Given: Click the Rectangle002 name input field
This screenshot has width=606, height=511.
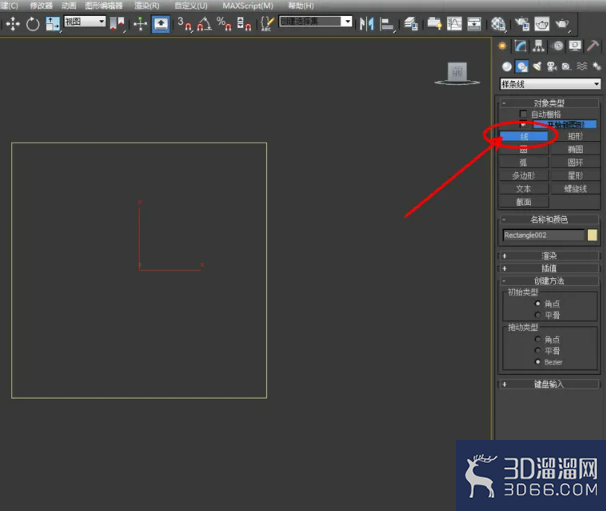Looking at the screenshot, I should [x=543, y=235].
